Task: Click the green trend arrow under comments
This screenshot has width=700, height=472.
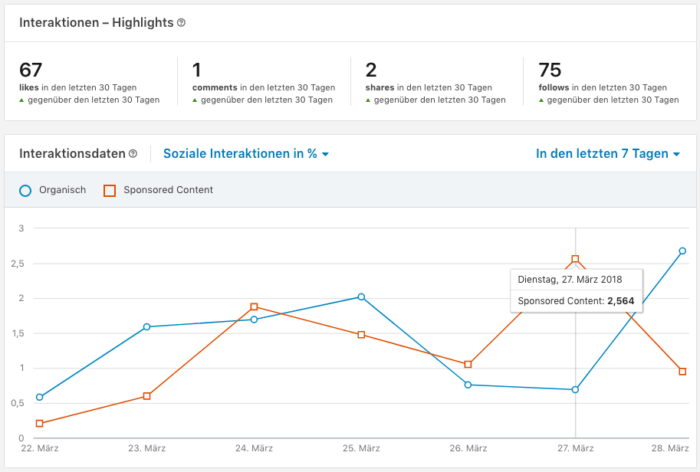Action: pos(195,100)
